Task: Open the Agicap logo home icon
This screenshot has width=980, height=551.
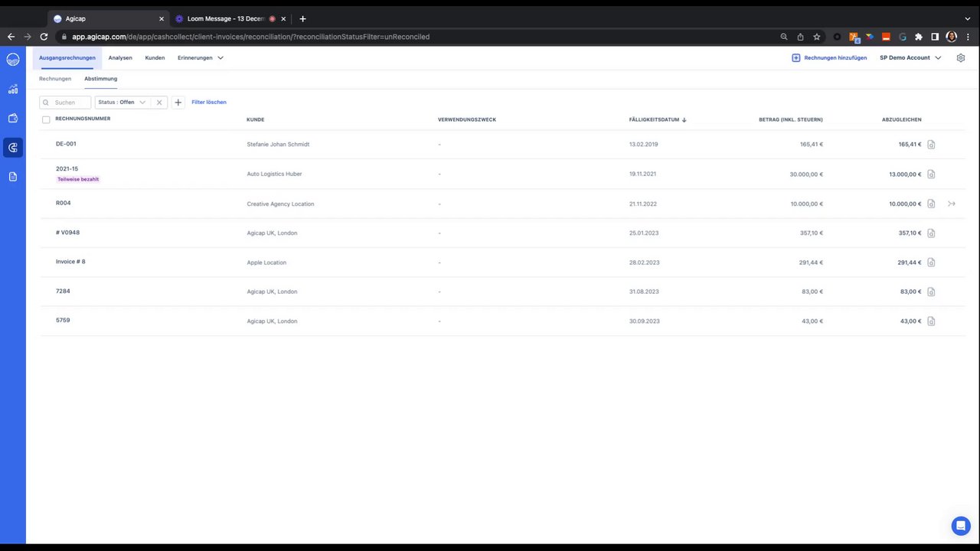Action: click(13, 59)
